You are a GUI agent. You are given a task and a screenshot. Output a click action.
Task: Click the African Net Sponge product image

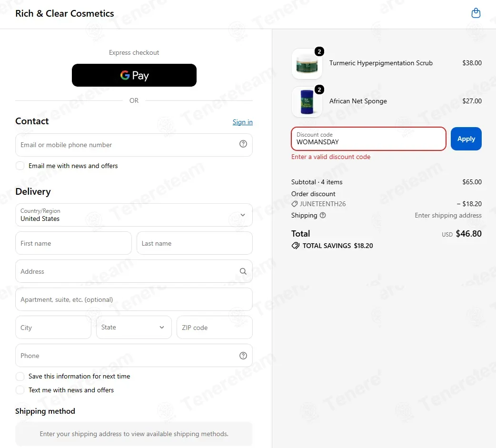[x=307, y=102]
